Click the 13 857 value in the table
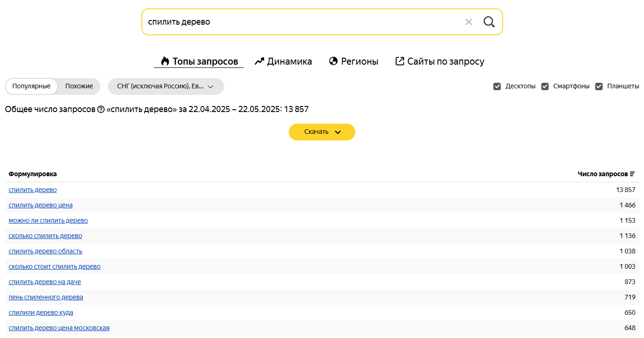 (625, 190)
